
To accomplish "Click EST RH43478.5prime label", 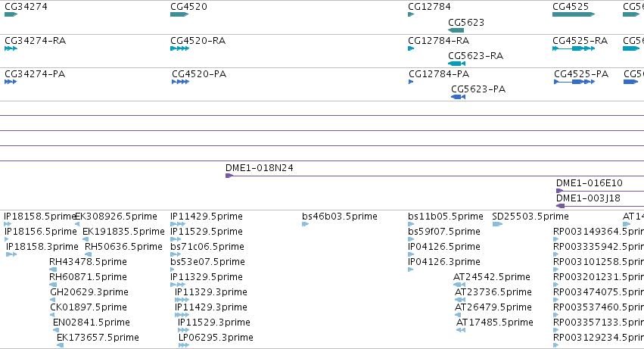I will (88, 262).
